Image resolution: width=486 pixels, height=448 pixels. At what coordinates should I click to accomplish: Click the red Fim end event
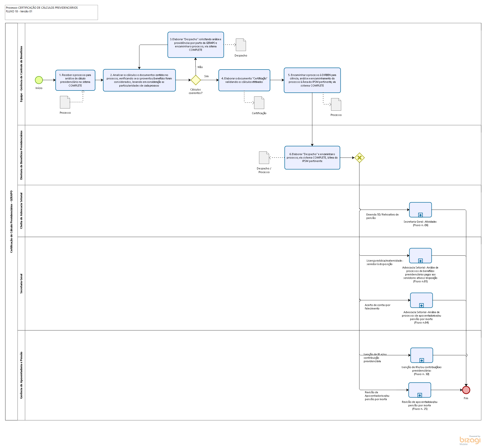point(466,390)
